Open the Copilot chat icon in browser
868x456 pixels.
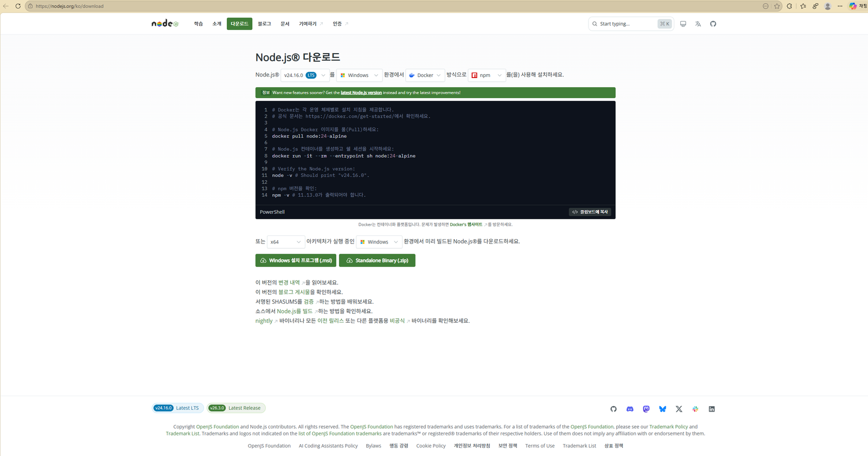tap(853, 6)
